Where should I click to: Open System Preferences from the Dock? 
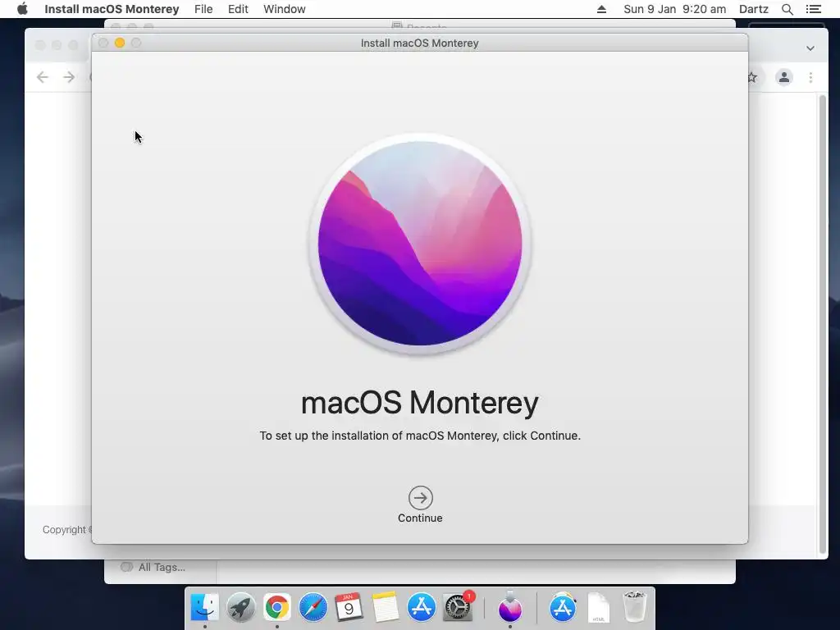[x=458, y=607]
